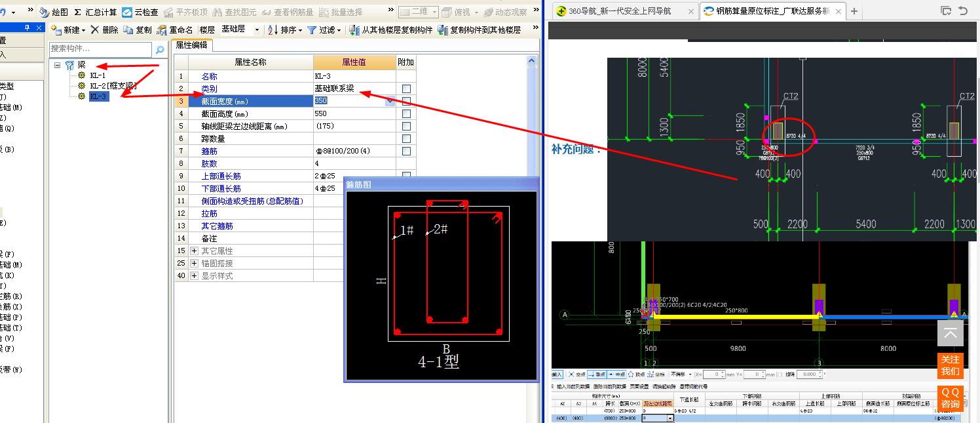
Task: Tick 附加 checkbox for 截面宽度 row
Action: 406,101
